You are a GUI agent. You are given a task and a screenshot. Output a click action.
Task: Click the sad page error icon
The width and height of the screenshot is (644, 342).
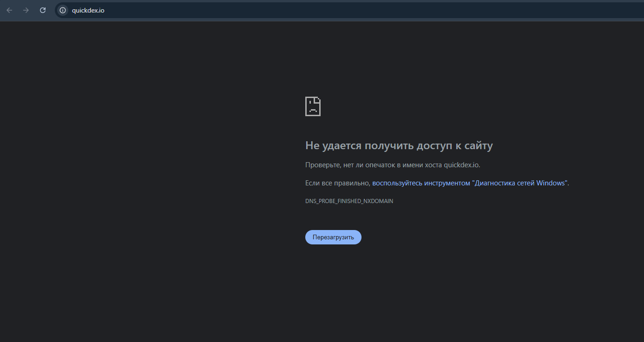pos(313,106)
